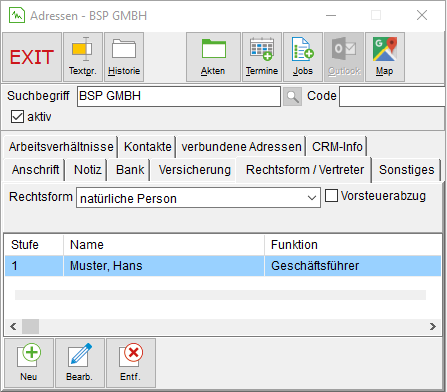The image size is (447, 392).
Task: Switch to the Kontakte tab
Action: pos(148,147)
